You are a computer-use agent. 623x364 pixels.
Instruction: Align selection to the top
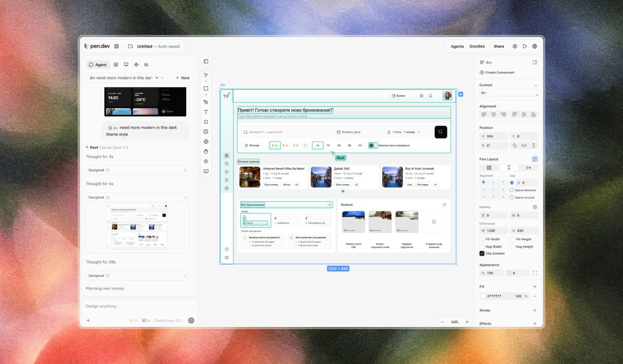point(514,114)
